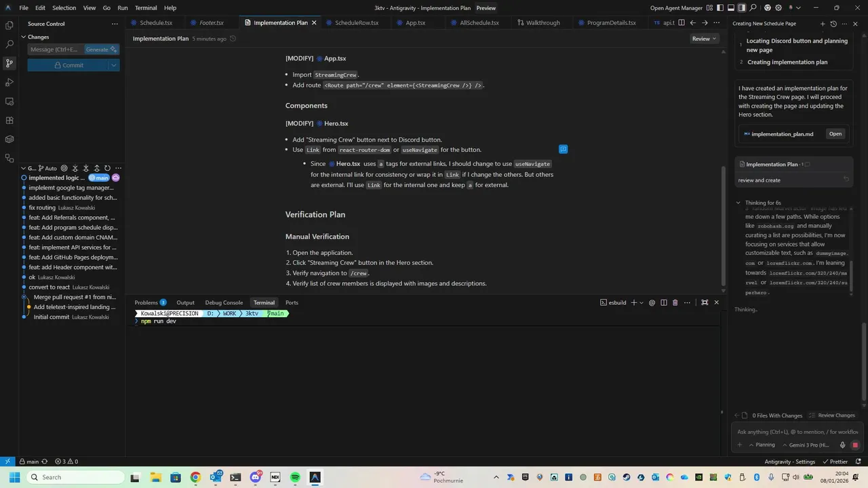This screenshot has height=488, width=868.
Task: Start a new agent conversation with plus icon
Action: point(823,24)
